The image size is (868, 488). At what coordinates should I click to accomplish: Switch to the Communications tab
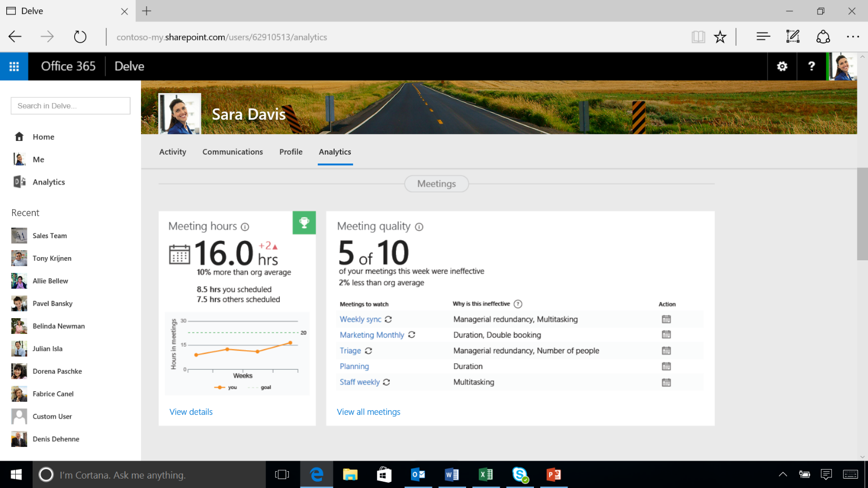point(233,152)
